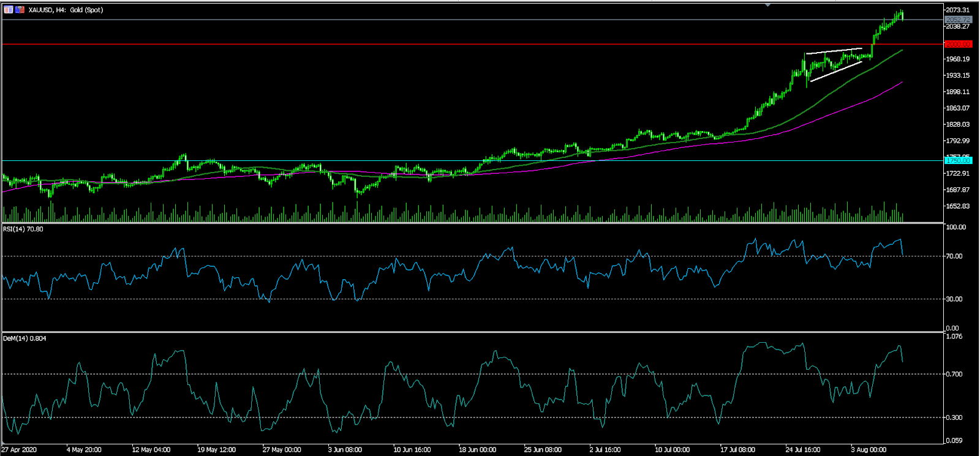Image resolution: width=980 pixels, height=456 pixels.
Task: Click the 27 Apr 2020 time axis label
Action: pos(19,450)
